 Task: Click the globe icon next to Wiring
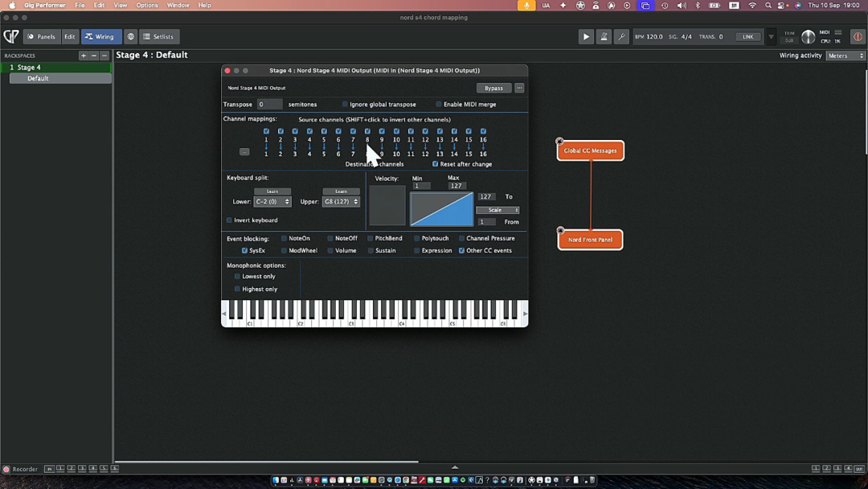131,36
